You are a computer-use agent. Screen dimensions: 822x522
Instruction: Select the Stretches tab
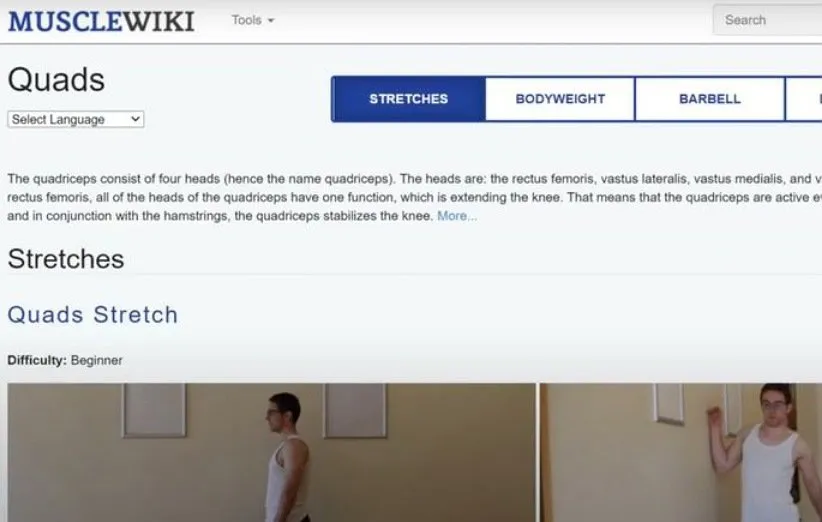[x=408, y=99]
